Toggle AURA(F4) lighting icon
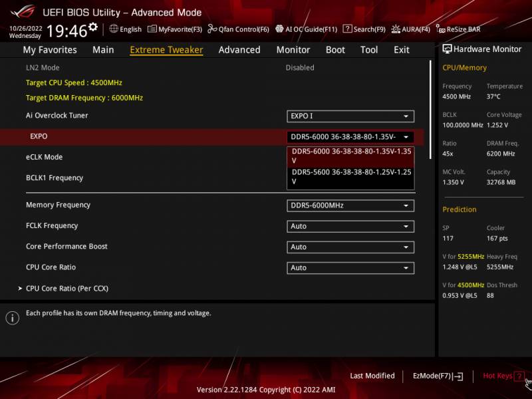 [396, 29]
